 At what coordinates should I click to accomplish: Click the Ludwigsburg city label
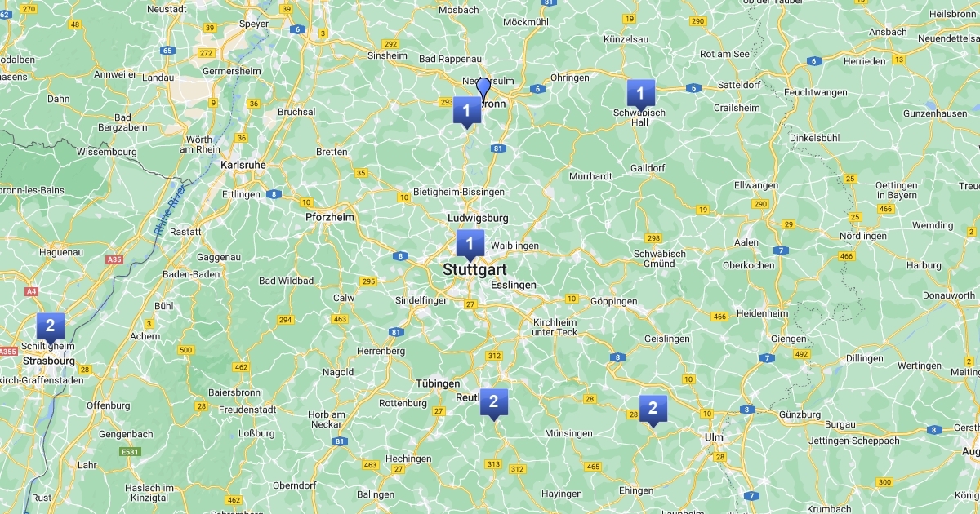click(x=478, y=219)
